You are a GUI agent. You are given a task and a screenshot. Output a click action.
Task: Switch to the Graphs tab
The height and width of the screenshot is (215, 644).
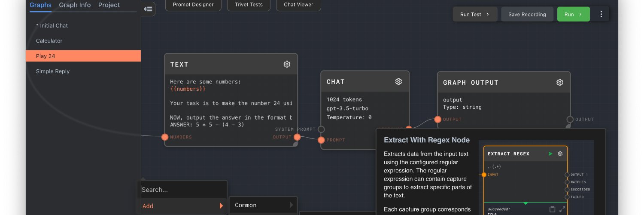40,5
